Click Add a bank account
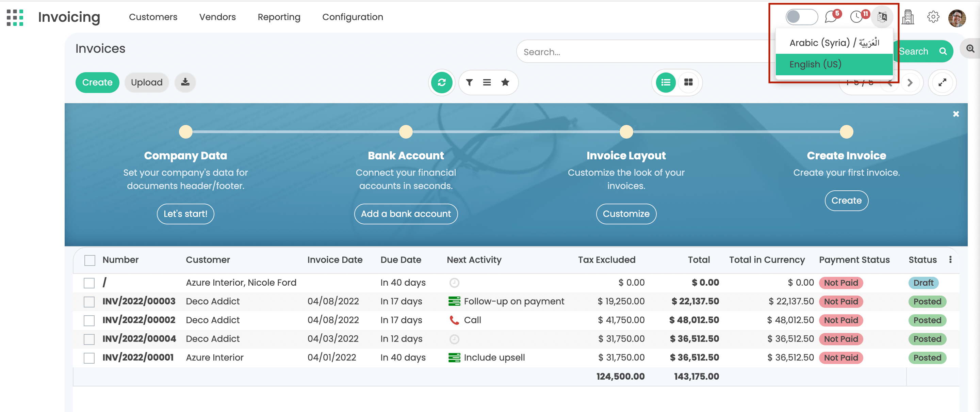 coord(406,213)
